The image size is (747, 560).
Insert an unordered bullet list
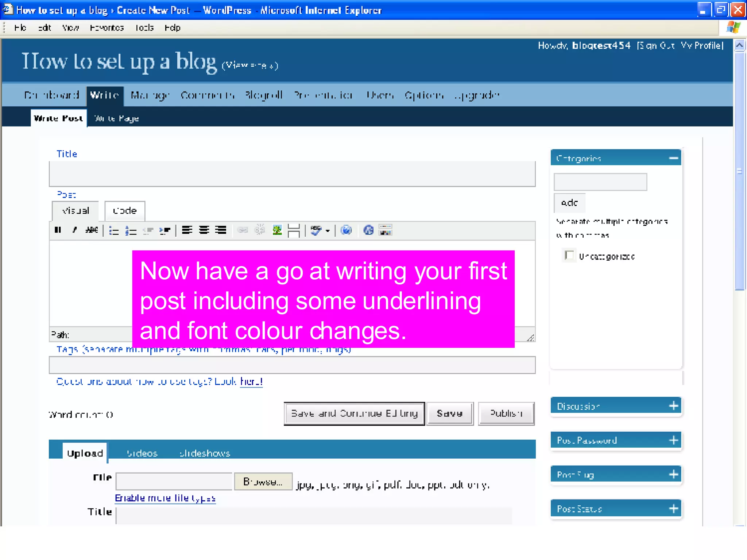[x=114, y=230]
